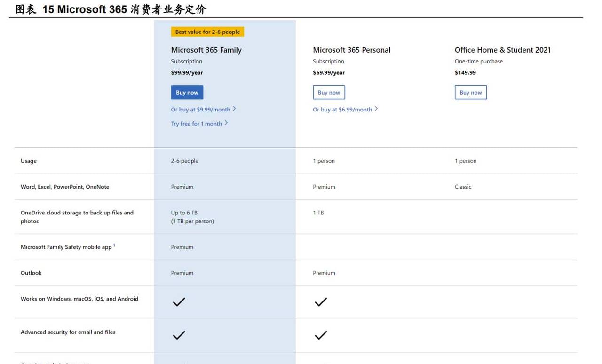Click Buy now under Microsoft 365 Family

pos(187,93)
